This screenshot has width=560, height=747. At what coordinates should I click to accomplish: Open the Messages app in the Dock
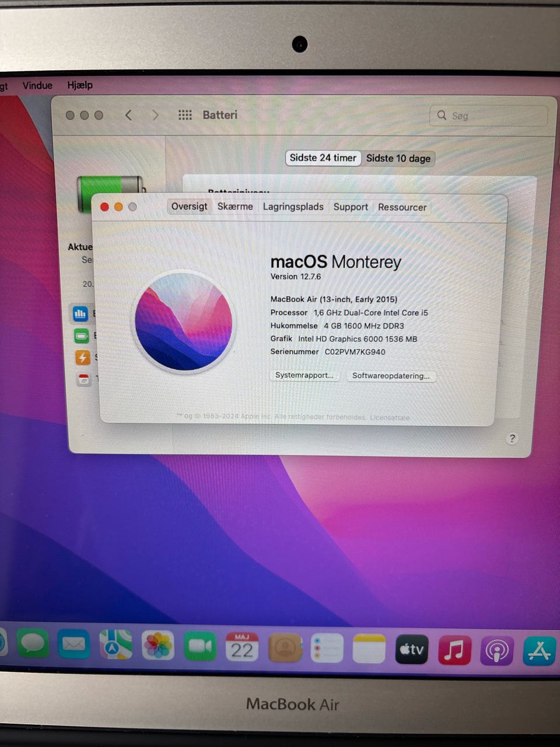pyautogui.click(x=33, y=644)
